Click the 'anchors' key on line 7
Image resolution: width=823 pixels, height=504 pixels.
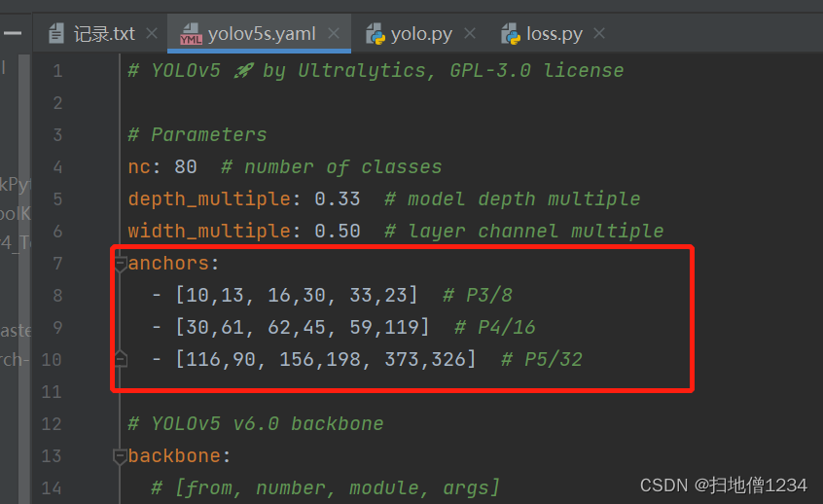point(168,263)
